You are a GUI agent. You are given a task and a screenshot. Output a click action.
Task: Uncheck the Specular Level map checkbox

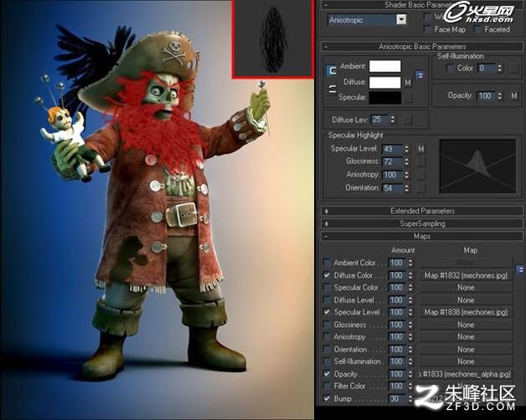tap(327, 312)
